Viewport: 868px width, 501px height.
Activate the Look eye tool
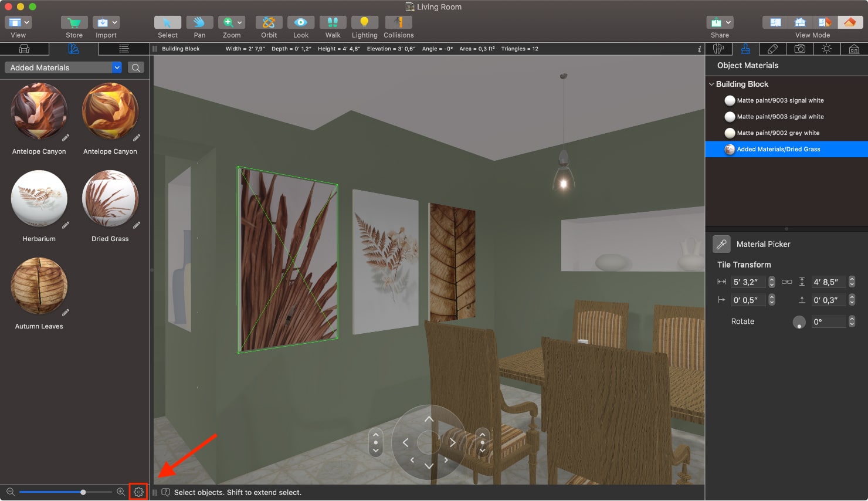(301, 22)
